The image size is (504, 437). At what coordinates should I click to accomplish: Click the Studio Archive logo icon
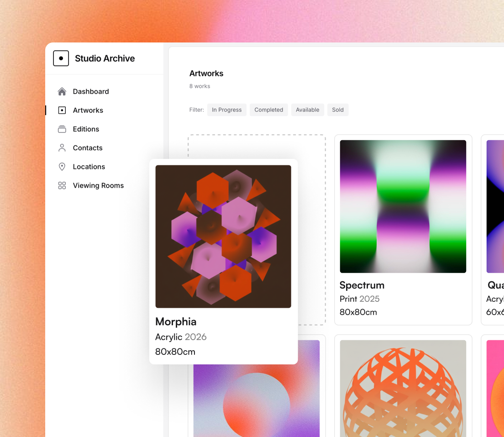61,58
